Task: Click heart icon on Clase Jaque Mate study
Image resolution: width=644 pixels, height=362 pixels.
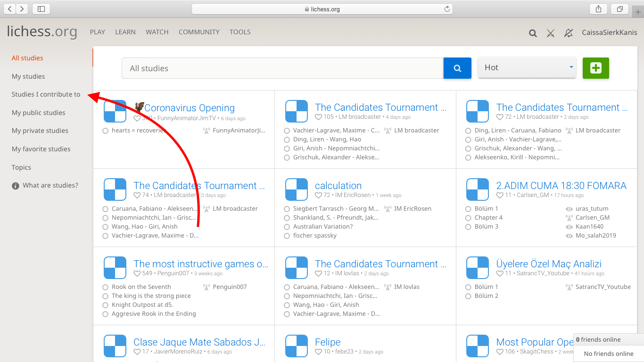Action: click(x=137, y=352)
